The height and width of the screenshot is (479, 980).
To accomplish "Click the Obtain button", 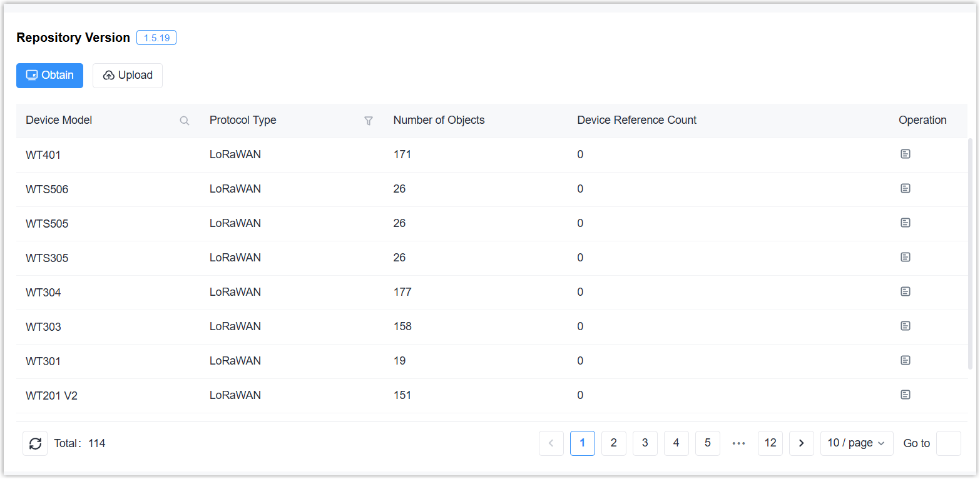I will click(49, 75).
